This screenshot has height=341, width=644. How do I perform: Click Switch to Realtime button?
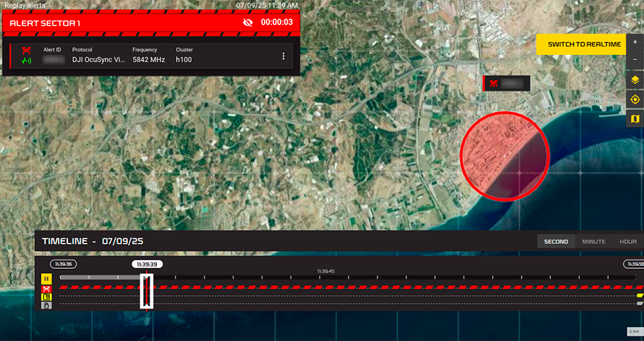coord(584,44)
